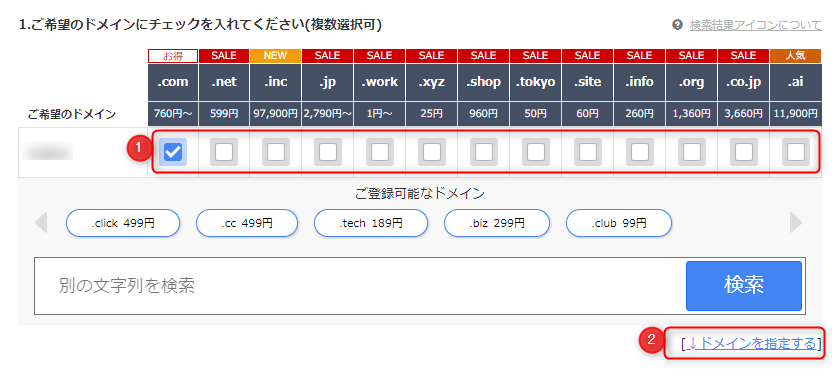Image resolution: width=832 pixels, height=378 pixels.
Task: Click the お得 badge above .com
Action: click(173, 56)
